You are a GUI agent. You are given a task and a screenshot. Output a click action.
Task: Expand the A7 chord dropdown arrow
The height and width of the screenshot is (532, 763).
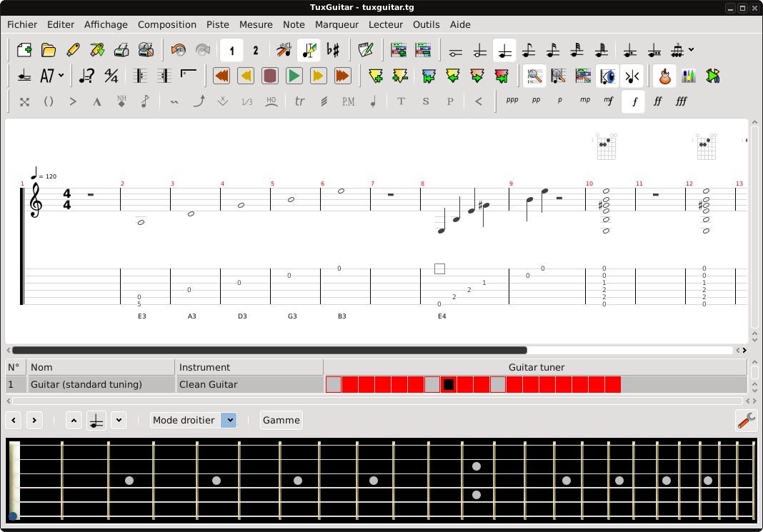[61, 76]
